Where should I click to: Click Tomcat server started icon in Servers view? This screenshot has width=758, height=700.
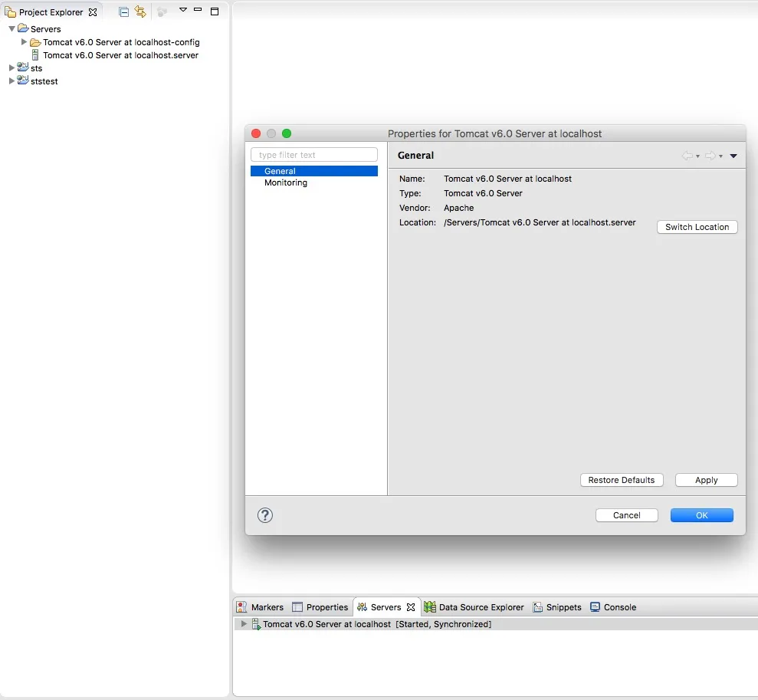point(256,624)
